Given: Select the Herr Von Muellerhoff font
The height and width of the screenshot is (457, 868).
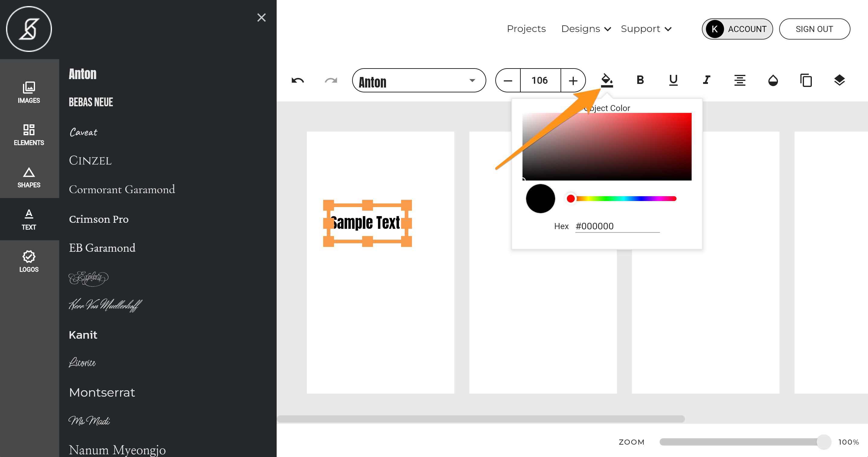Looking at the screenshot, I should coord(105,305).
